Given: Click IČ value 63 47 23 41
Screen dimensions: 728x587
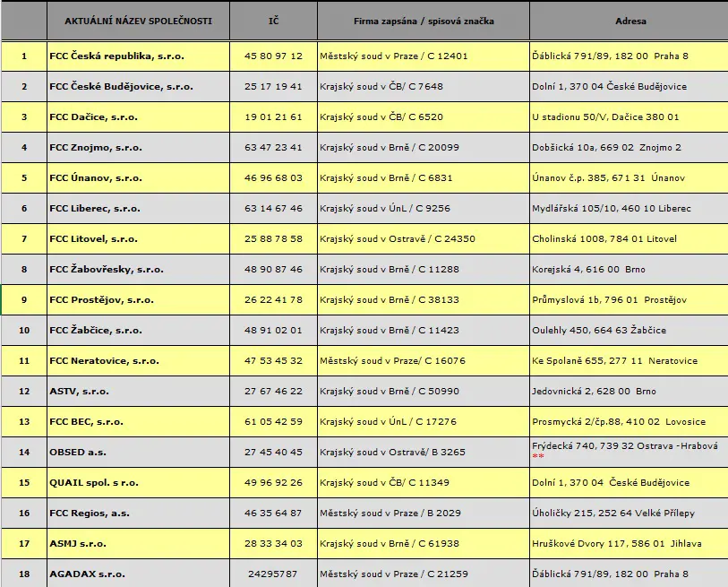Looking at the screenshot, I should [x=273, y=147].
